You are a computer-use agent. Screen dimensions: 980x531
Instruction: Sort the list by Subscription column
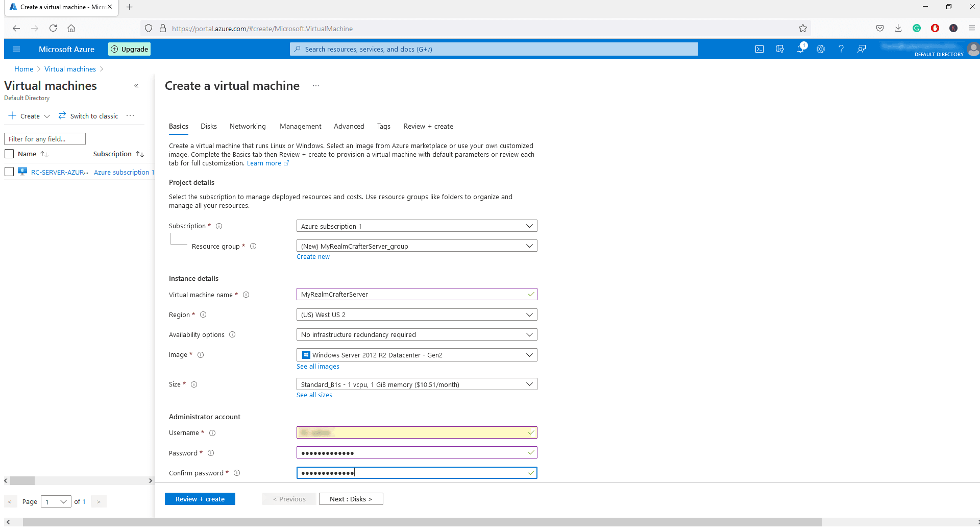click(118, 154)
